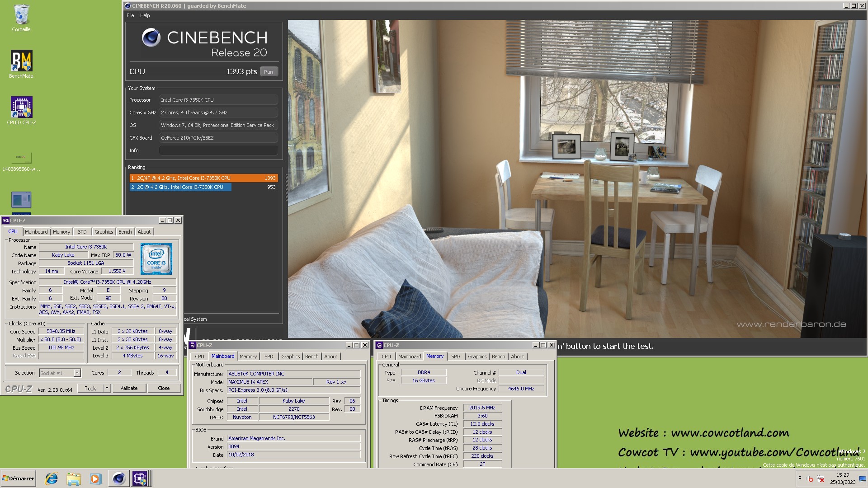Open SPD tab in CPU-Z CPU window
868x488 pixels.
[x=82, y=232]
